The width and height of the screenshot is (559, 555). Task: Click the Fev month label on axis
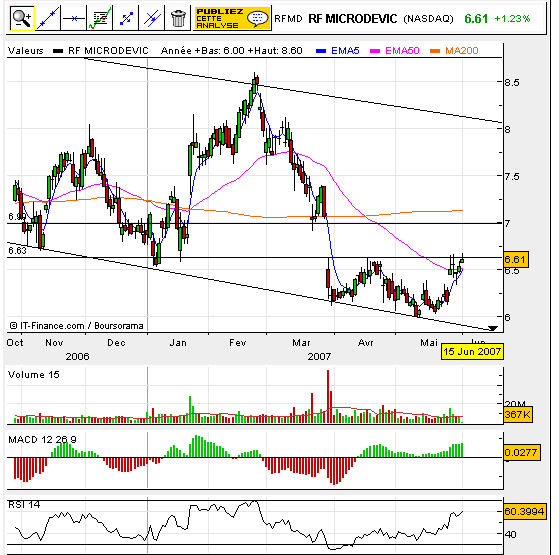coord(237,343)
